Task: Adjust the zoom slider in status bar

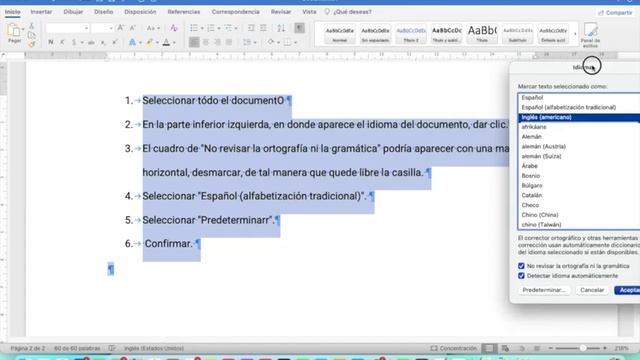Action: pyautogui.click(x=583, y=348)
